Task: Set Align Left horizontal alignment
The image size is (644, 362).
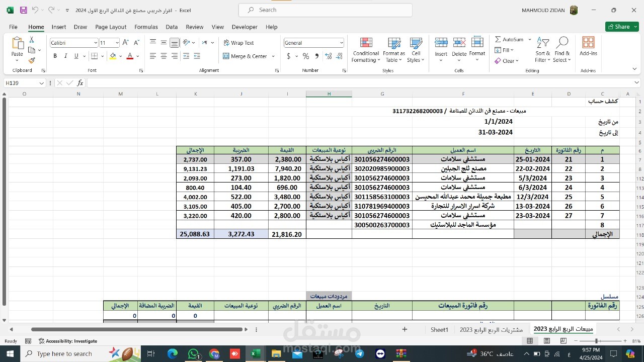Action: [x=153, y=56]
